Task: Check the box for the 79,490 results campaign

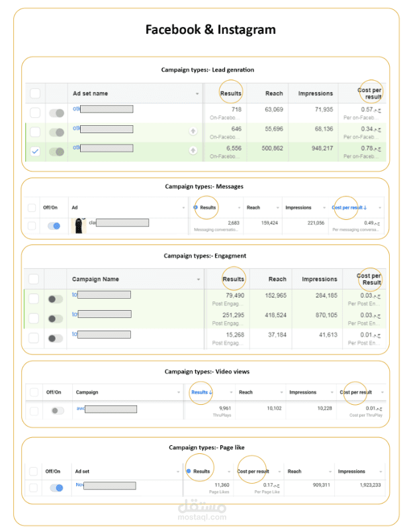Action: coord(34,299)
